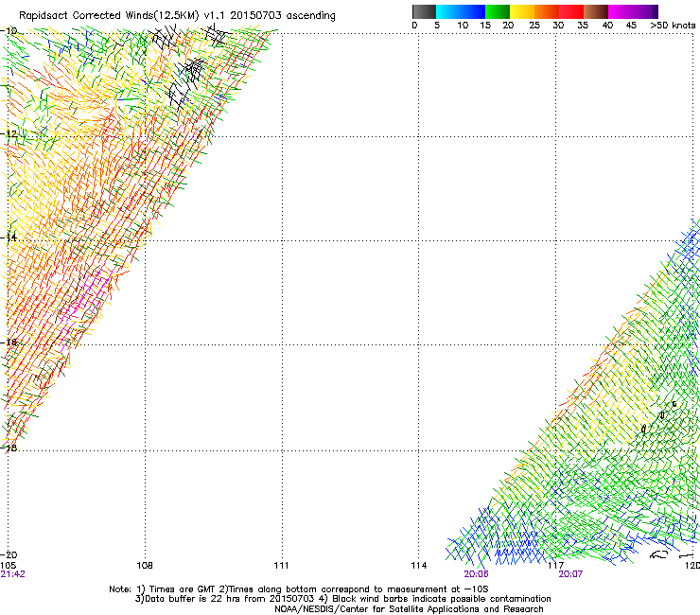
Task: Select the green 15-20 knots color bar segment
Action: (498, 11)
